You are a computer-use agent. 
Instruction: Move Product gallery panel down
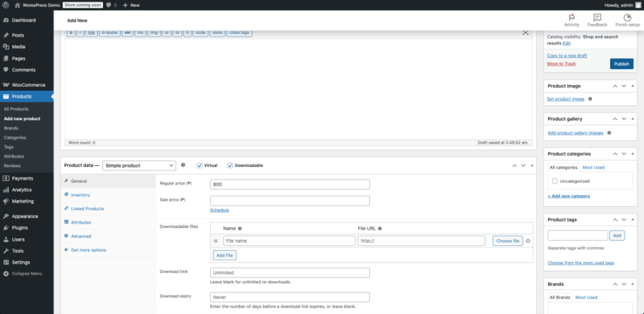pyautogui.click(x=624, y=119)
